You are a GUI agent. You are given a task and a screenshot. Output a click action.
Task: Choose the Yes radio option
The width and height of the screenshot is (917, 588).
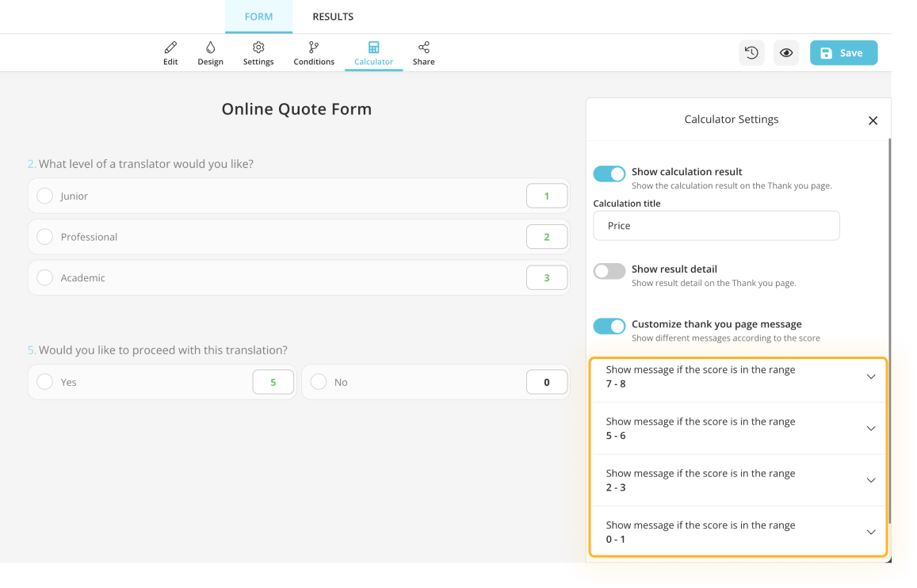pyautogui.click(x=45, y=382)
